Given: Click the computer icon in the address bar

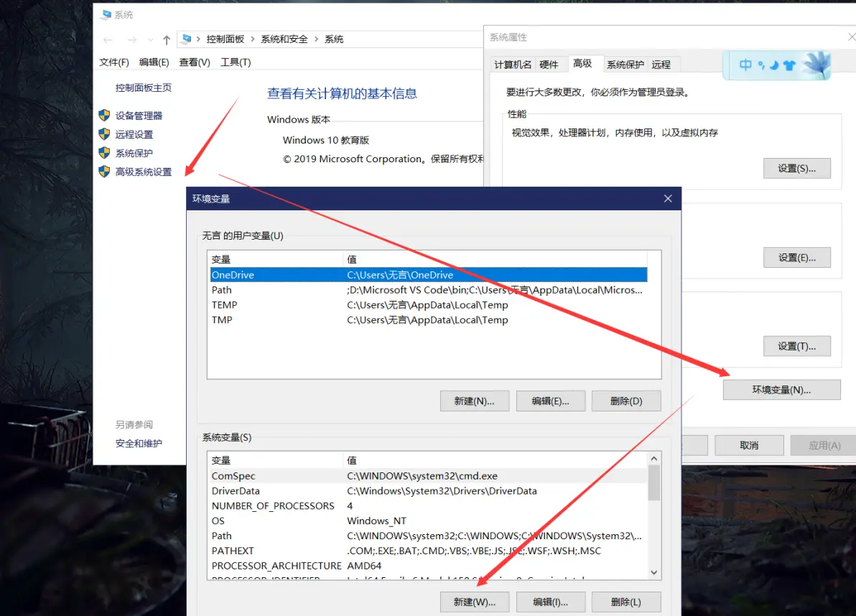Looking at the screenshot, I should point(187,39).
